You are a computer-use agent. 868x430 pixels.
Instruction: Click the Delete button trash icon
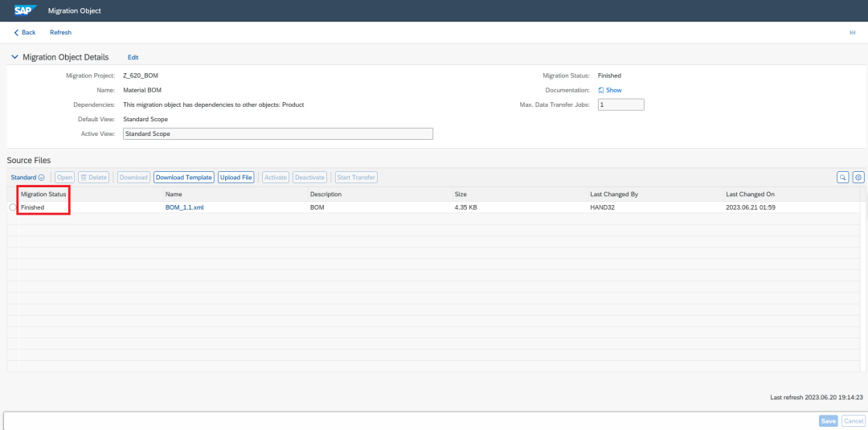(84, 178)
